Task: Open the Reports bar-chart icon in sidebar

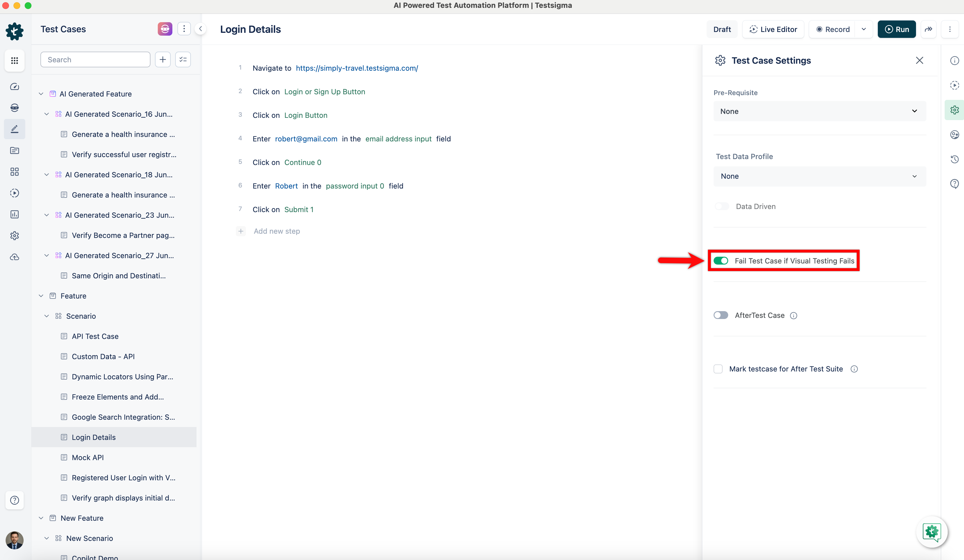Action: [x=15, y=214]
